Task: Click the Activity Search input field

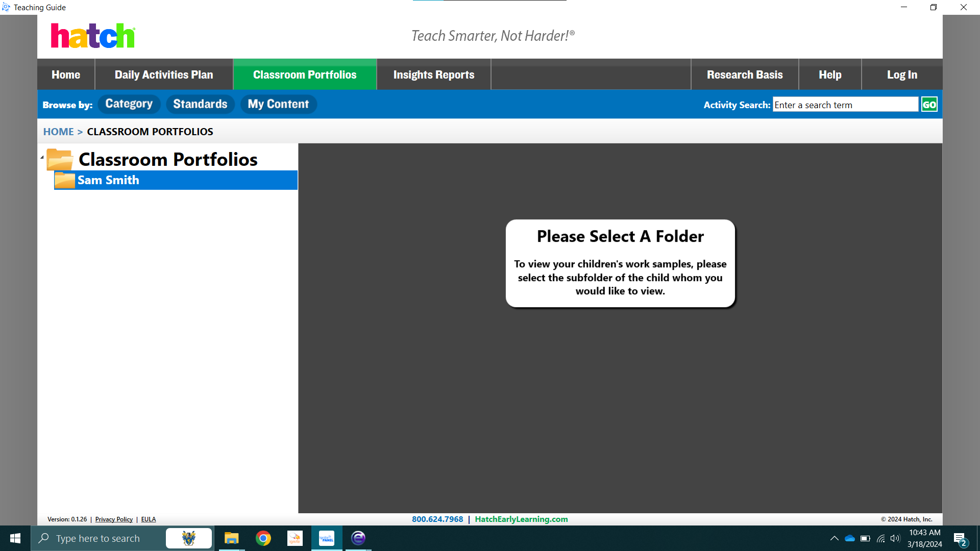Action: tap(845, 105)
